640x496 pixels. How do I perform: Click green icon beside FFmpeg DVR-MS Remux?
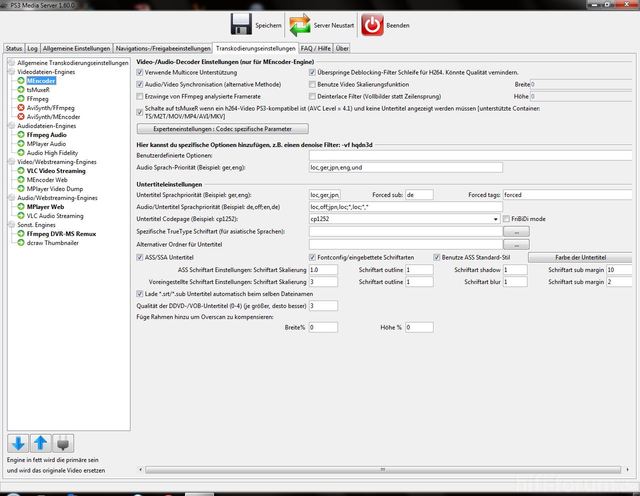21,234
